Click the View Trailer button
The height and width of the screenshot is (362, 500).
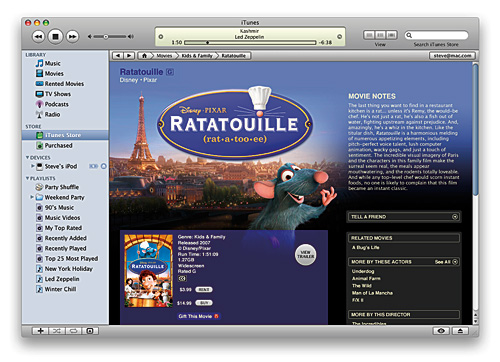(306, 255)
